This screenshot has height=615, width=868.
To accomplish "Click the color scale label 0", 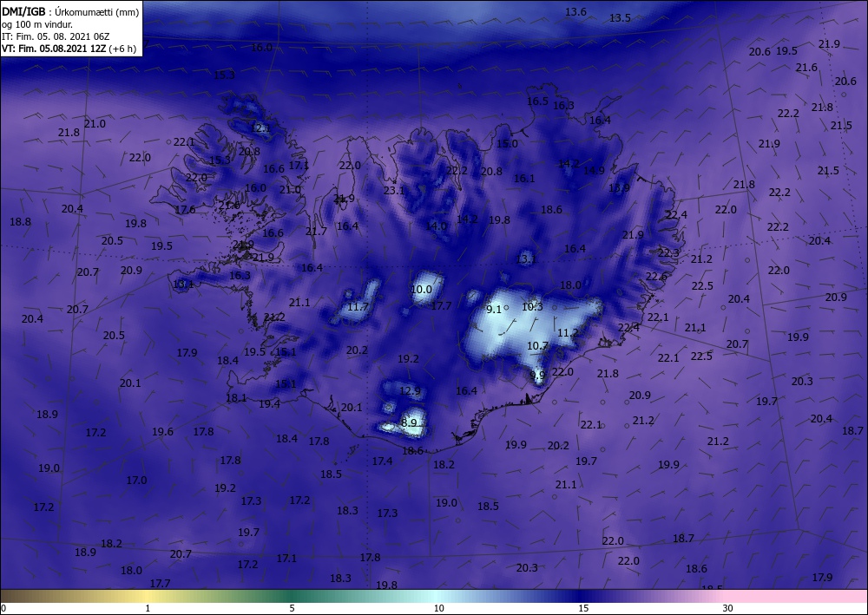I will [3, 608].
